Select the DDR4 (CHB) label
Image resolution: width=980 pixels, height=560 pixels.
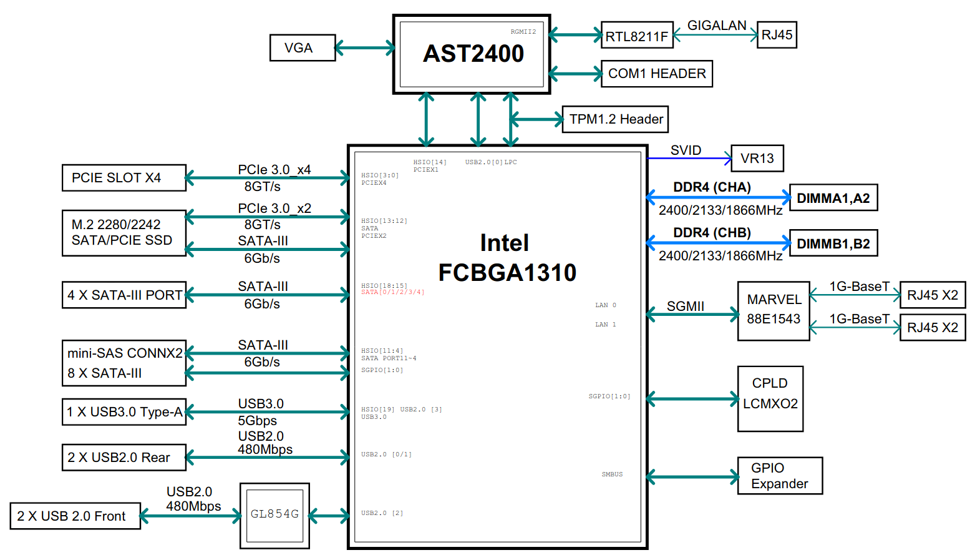coord(712,233)
